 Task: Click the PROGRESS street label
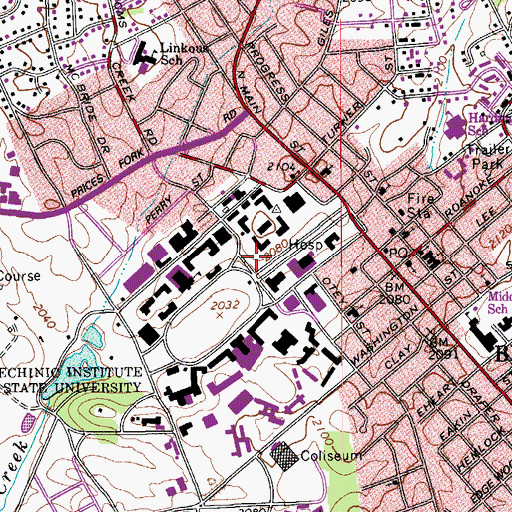[268, 72]
